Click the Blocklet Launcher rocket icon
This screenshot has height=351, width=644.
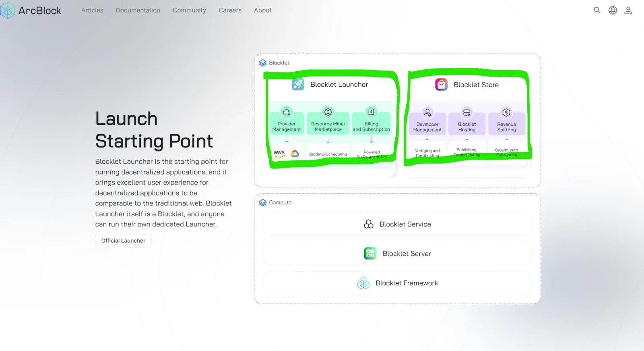(298, 84)
